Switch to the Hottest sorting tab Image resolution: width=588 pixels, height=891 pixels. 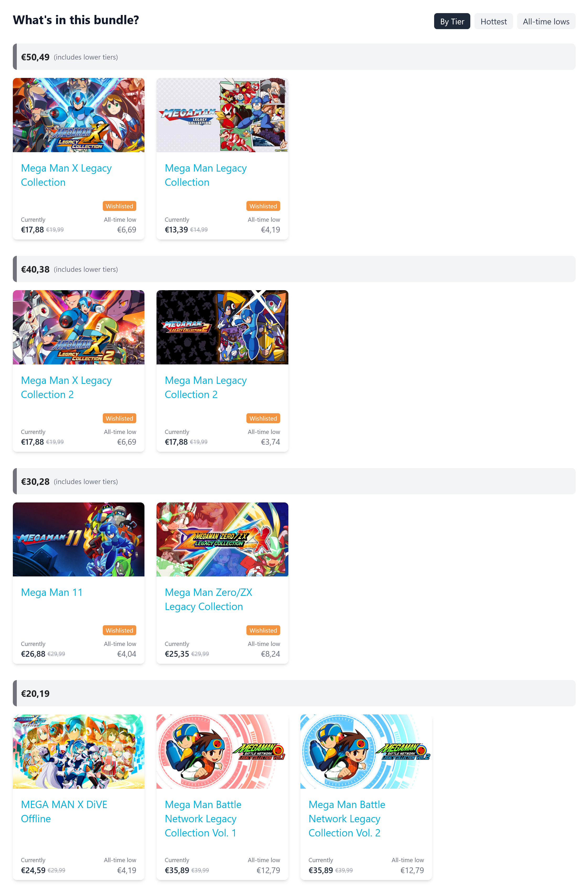click(x=493, y=22)
